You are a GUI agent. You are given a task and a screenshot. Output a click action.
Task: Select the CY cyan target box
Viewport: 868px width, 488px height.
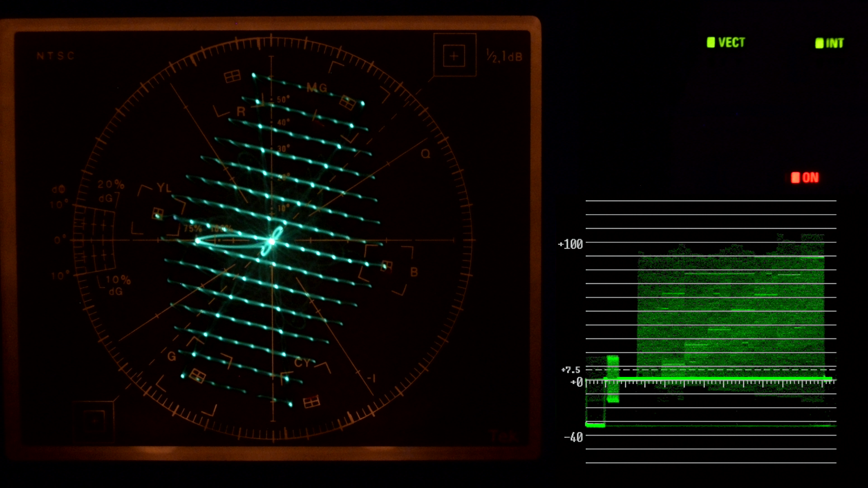pyautogui.click(x=311, y=401)
